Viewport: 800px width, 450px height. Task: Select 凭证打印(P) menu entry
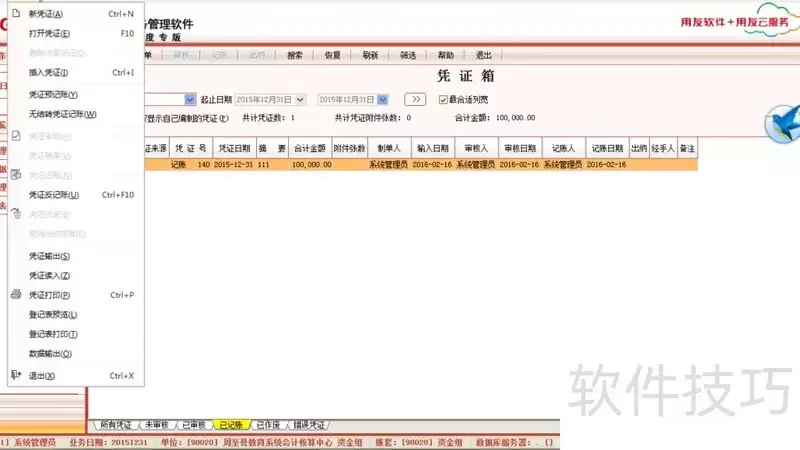pos(49,295)
